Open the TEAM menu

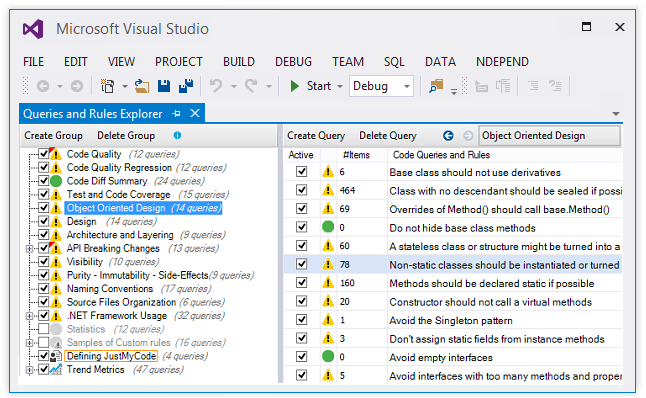tap(348, 62)
